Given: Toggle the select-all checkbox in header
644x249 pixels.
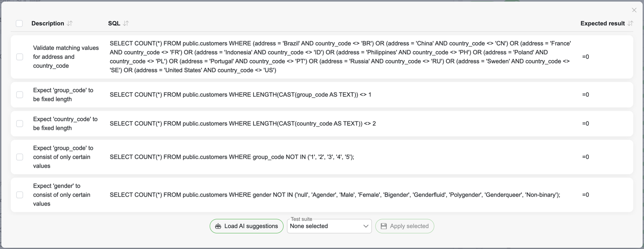Looking at the screenshot, I should point(19,23).
